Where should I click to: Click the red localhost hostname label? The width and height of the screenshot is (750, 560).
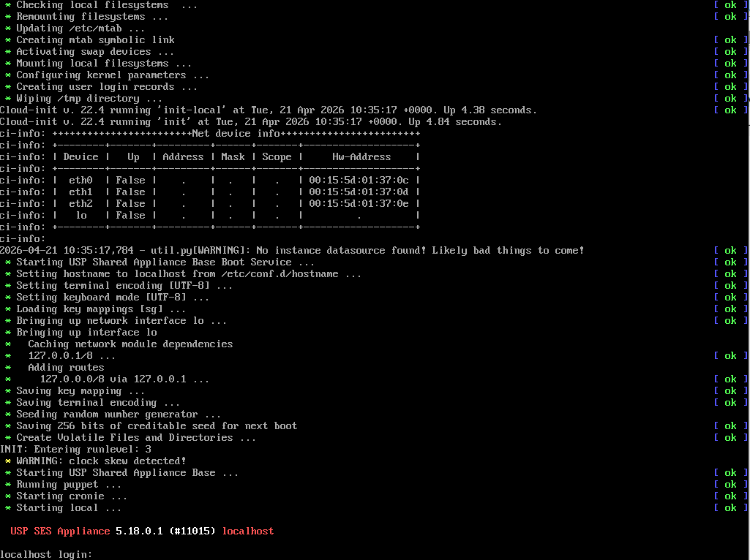[247, 531]
